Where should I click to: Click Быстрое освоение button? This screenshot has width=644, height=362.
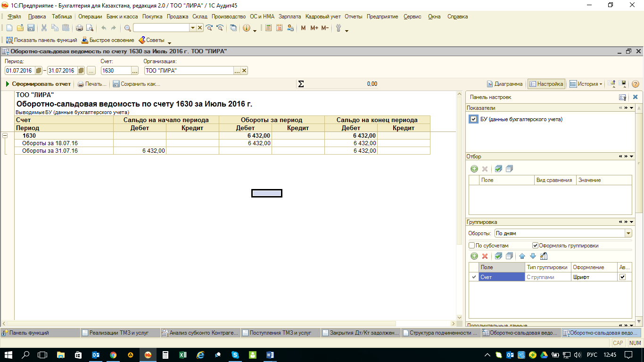pyautogui.click(x=108, y=40)
